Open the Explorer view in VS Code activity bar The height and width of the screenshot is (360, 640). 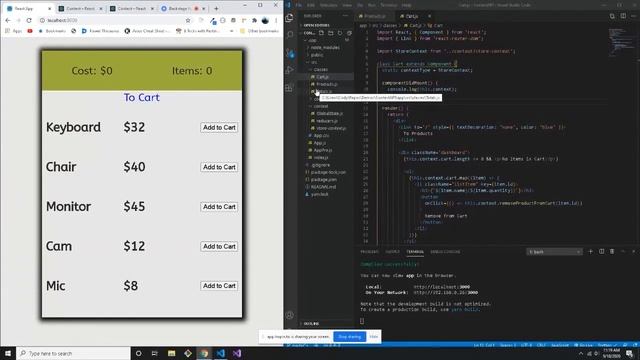[x=290, y=18]
